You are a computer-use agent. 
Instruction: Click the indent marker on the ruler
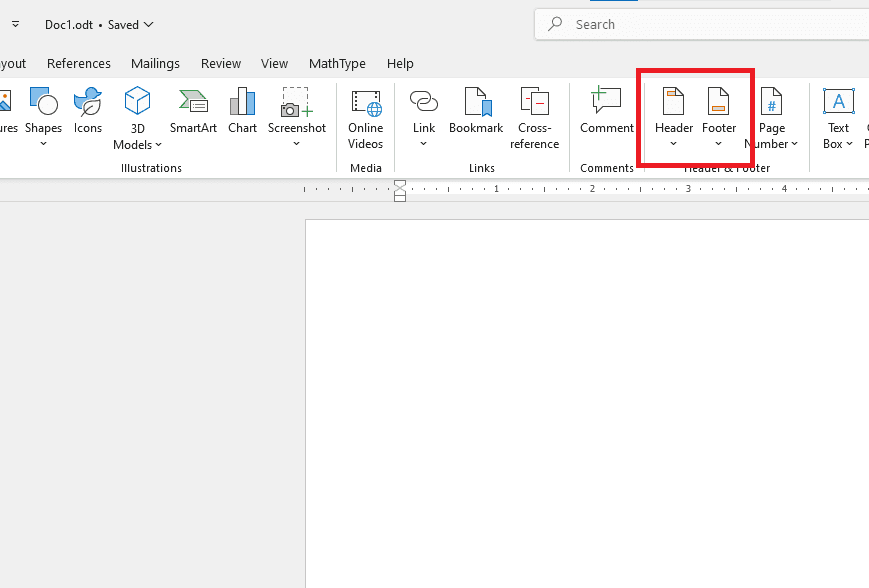click(x=400, y=191)
